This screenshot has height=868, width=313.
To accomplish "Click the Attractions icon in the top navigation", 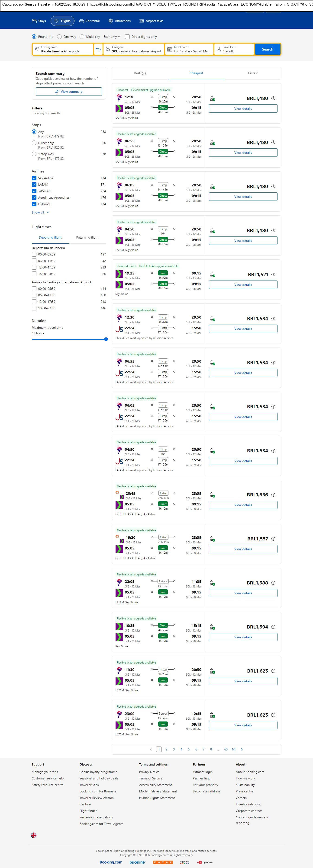I will 111,21.
